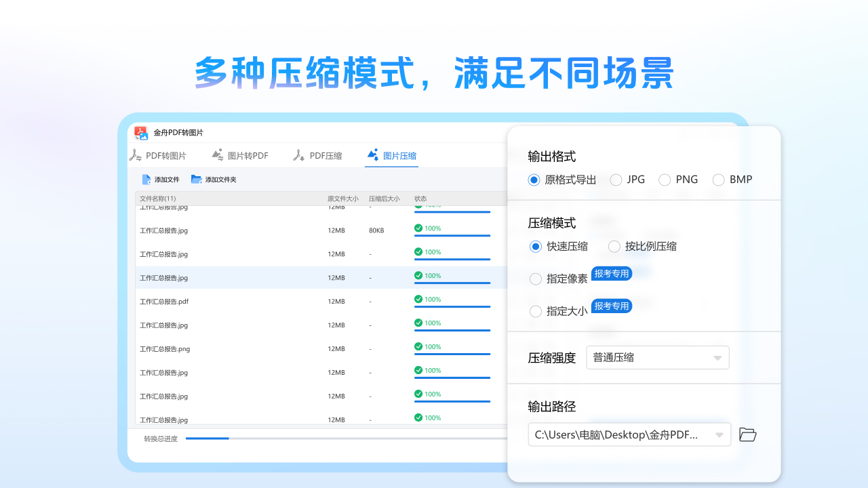The width and height of the screenshot is (868, 488).
Task: Open the 压缩强度 dropdown showing 普通压缩
Action: (656, 357)
